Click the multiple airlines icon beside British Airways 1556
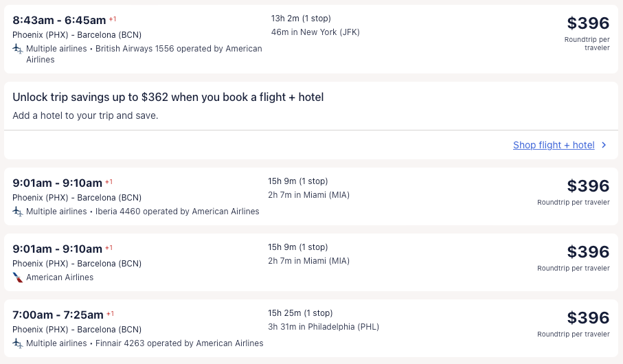 point(18,49)
